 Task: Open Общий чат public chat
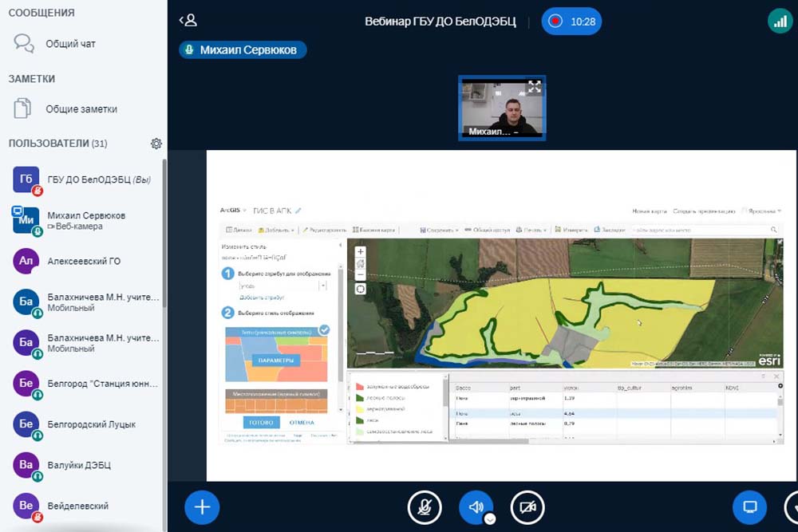coord(70,44)
